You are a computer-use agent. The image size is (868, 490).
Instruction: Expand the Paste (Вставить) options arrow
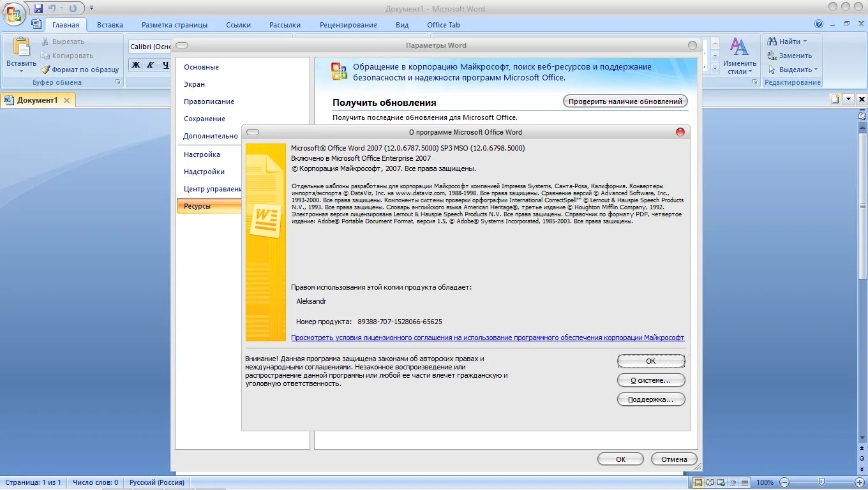point(22,71)
